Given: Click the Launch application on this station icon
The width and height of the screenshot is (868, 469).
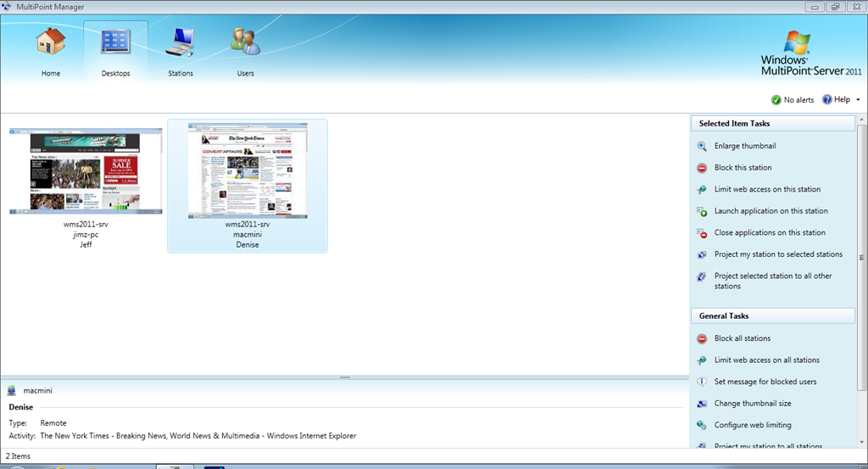Looking at the screenshot, I should (702, 211).
